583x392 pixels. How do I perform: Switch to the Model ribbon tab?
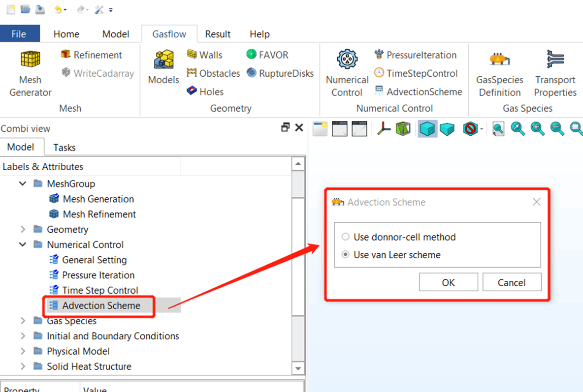point(116,34)
